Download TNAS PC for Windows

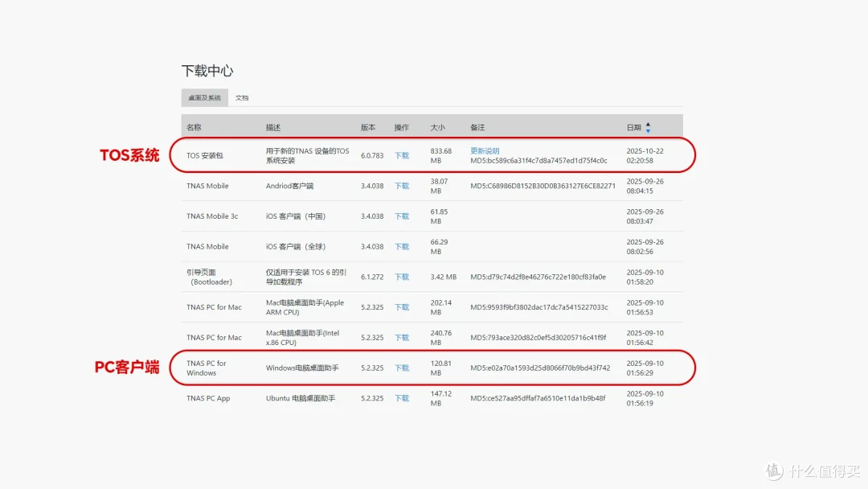(x=401, y=368)
